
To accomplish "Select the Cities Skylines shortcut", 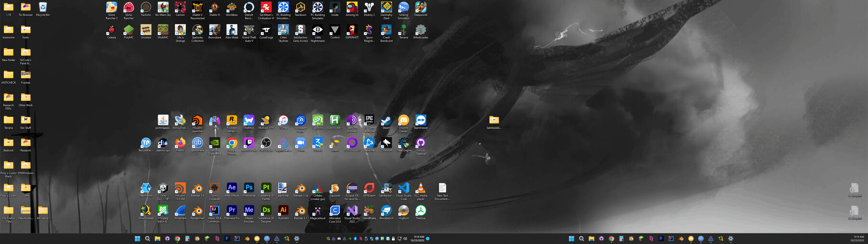I will click(283, 33).
